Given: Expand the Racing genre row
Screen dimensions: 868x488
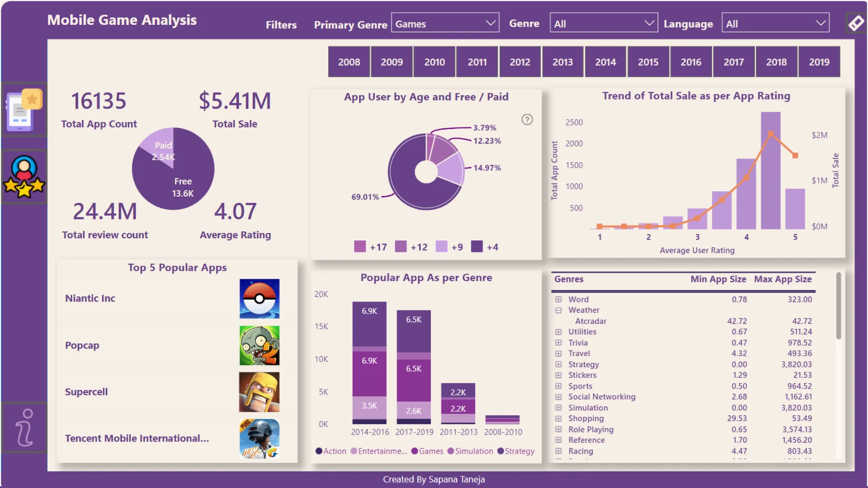Looking at the screenshot, I should [x=558, y=451].
